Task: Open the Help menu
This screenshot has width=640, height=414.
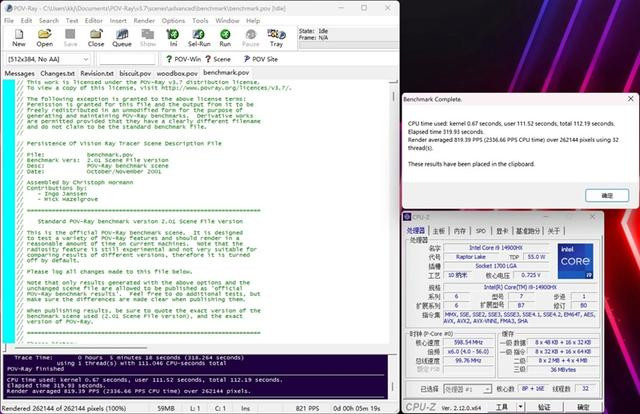Action: (x=253, y=20)
